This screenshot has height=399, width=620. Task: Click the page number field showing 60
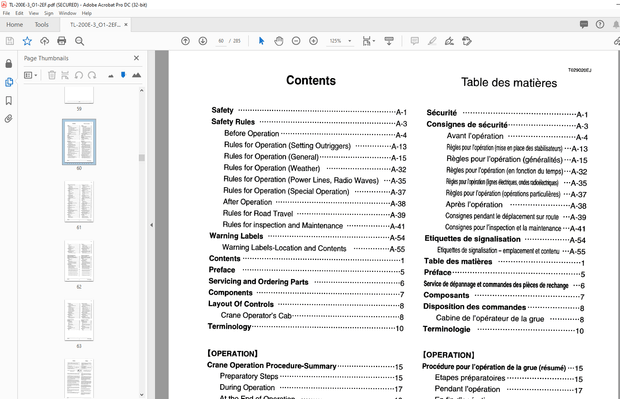pyautogui.click(x=221, y=41)
